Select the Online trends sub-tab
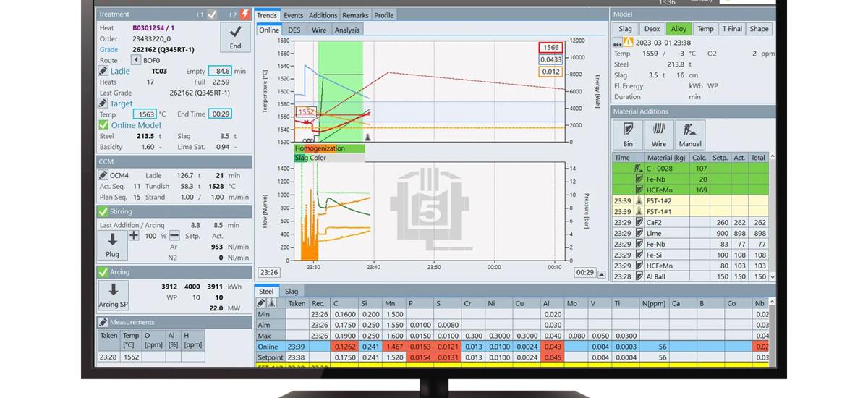 tap(269, 30)
